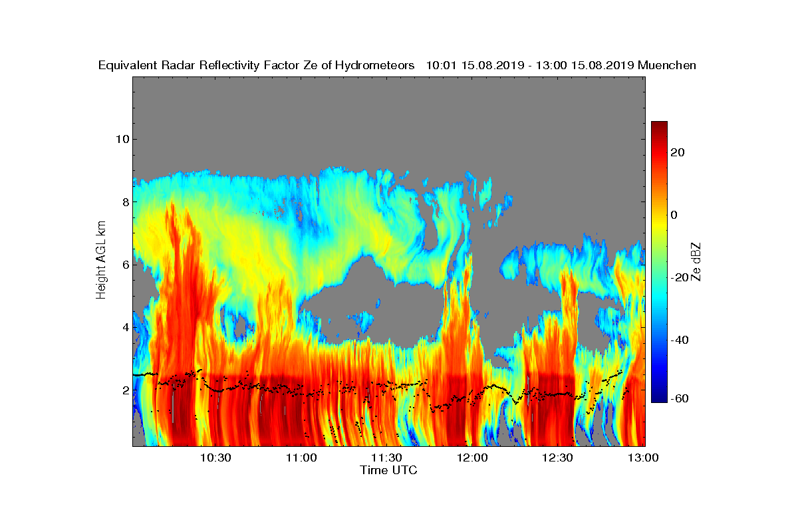
Task: Click the 'Ze dBZ' colorbar label
Action: (x=696, y=261)
